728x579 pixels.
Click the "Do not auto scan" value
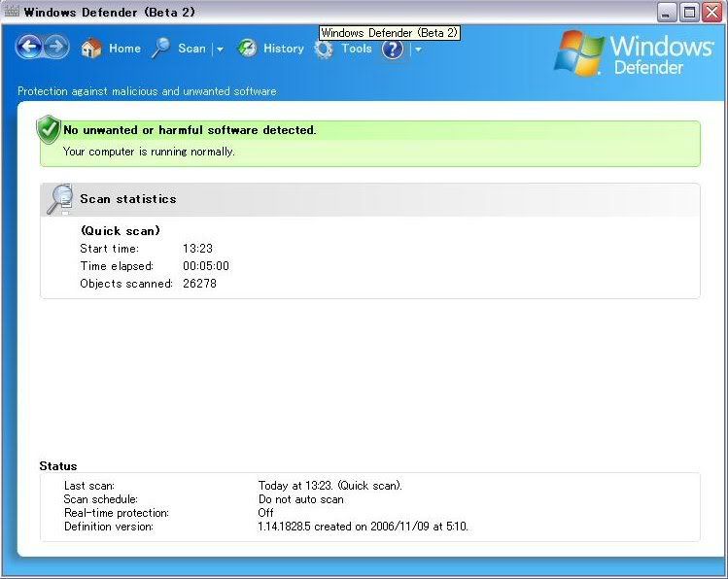click(301, 499)
